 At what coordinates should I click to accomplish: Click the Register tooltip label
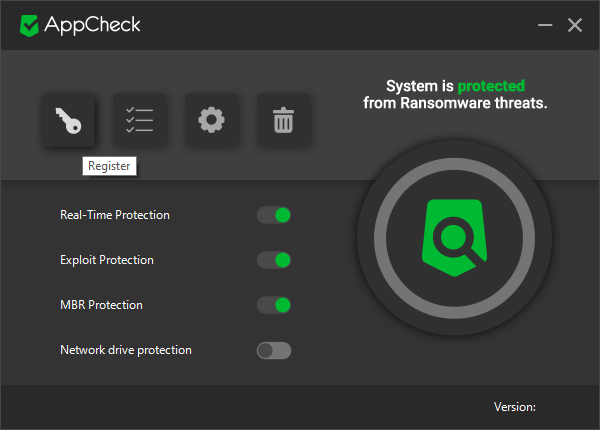[x=109, y=166]
